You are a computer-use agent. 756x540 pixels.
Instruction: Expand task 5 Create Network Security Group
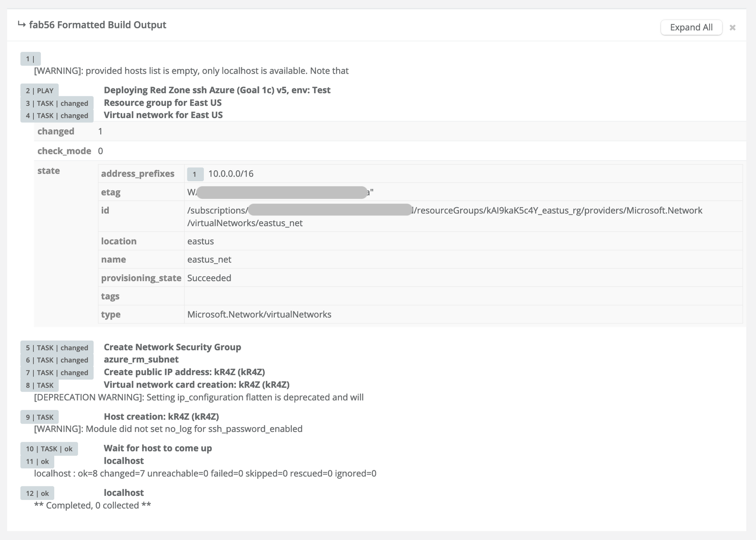click(57, 348)
